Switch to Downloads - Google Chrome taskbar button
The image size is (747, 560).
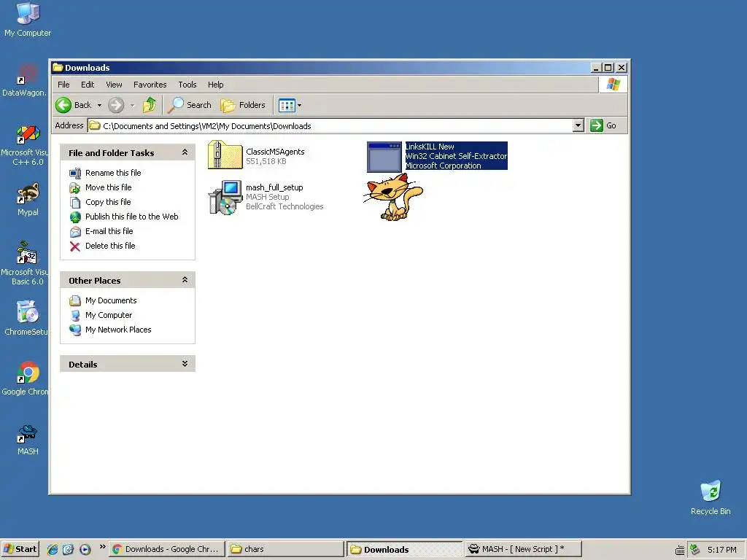point(167,549)
